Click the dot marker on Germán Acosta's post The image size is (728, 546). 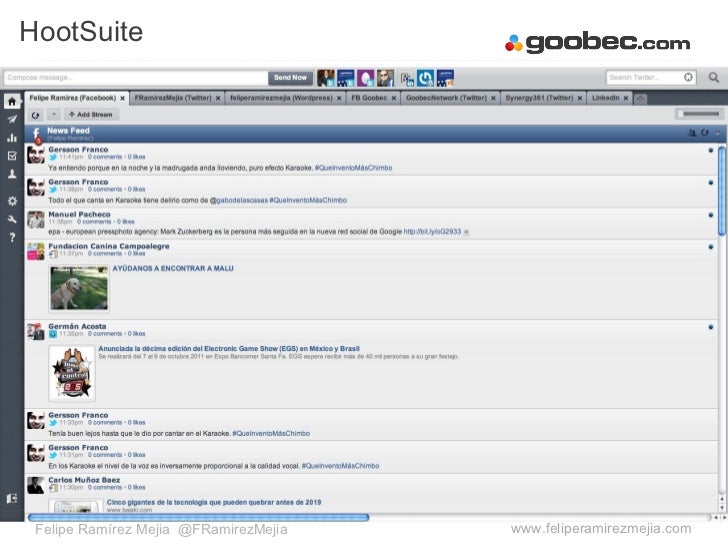coord(711,327)
